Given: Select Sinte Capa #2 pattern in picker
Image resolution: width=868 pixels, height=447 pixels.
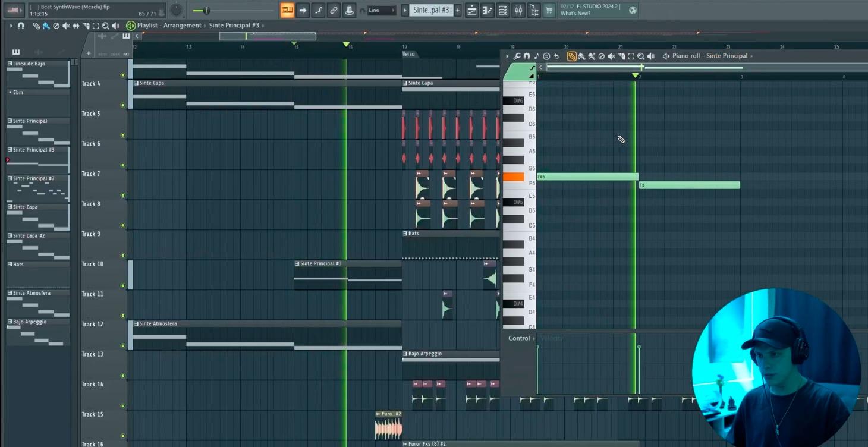Looking at the screenshot, I should pyautogui.click(x=38, y=246).
